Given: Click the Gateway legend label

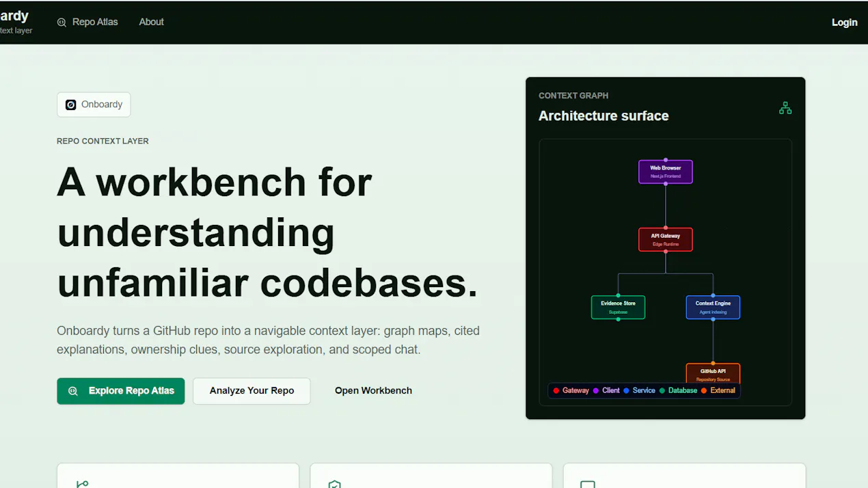Looking at the screenshot, I should [575, 391].
